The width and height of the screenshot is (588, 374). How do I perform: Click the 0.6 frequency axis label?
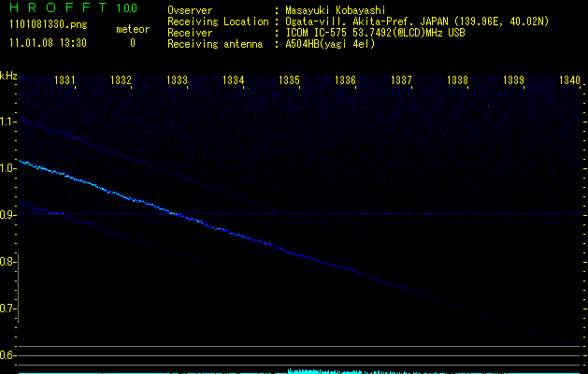pyautogui.click(x=7, y=355)
